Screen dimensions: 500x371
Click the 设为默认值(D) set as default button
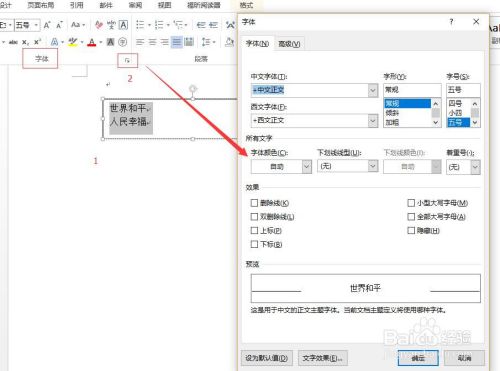click(x=267, y=358)
